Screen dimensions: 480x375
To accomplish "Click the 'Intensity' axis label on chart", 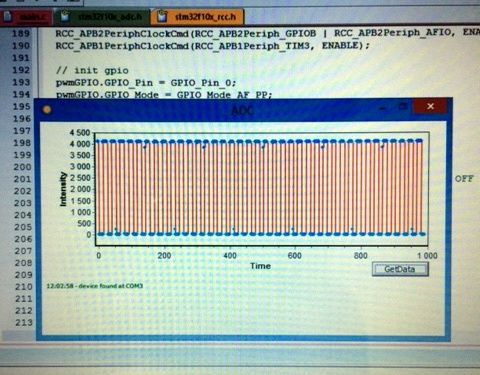I will pos(63,189).
